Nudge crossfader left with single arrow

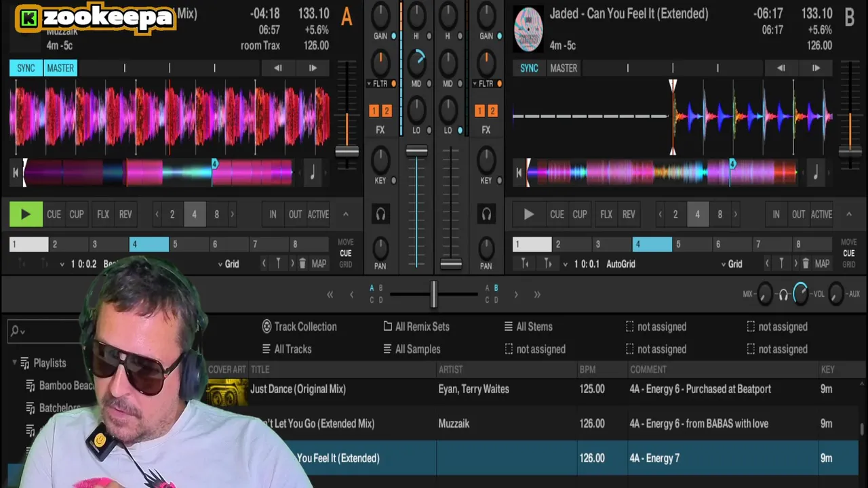pos(351,295)
